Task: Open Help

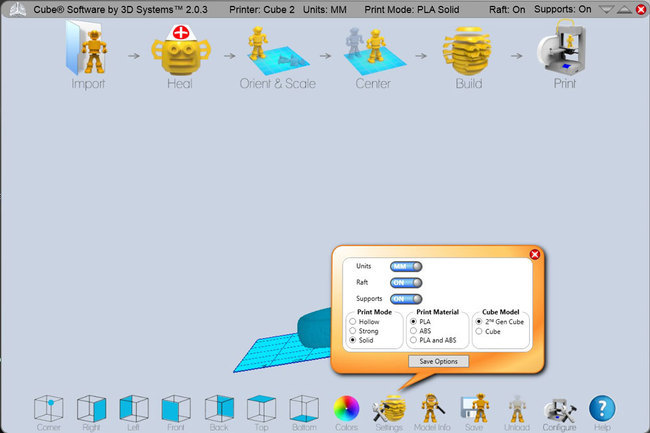Action: [602, 408]
